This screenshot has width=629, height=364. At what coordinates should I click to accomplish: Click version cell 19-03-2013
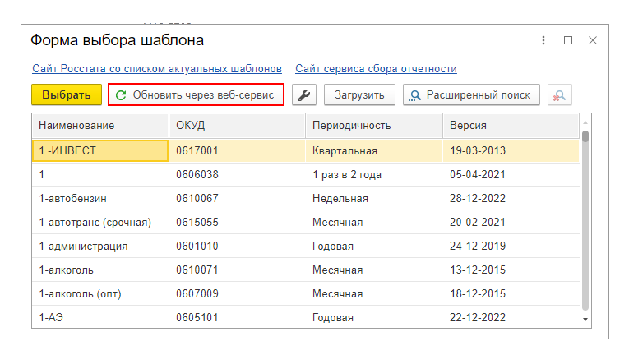pos(511,150)
